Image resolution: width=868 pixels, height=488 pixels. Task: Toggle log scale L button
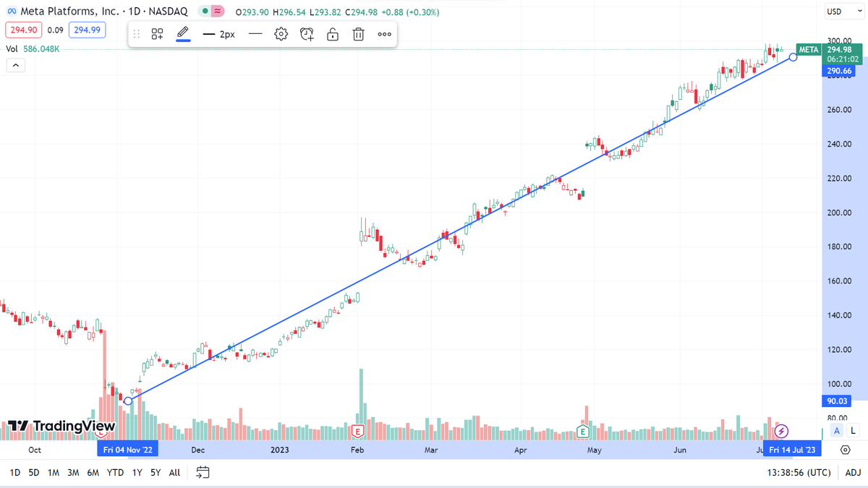pos(854,431)
